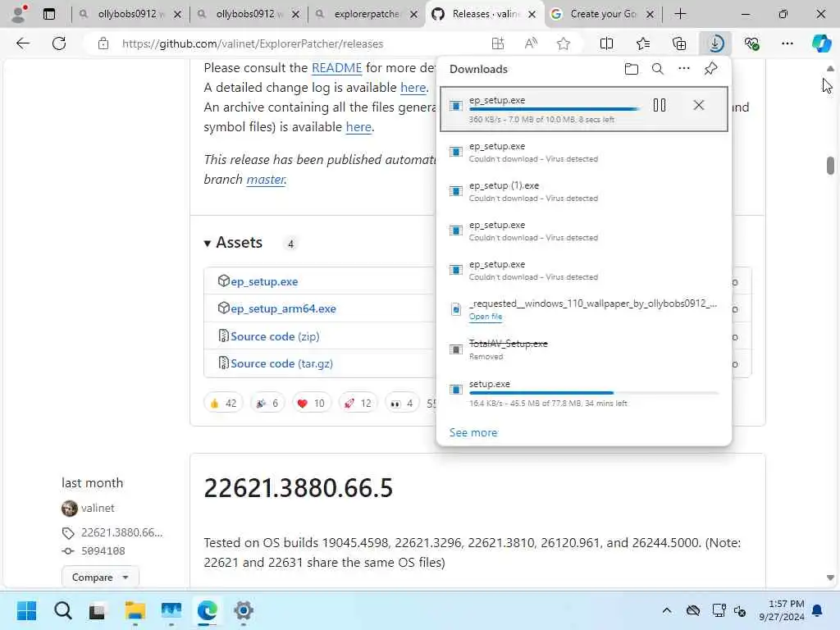Open notifications bell in taskbar
840x630 pixels.
818,610
